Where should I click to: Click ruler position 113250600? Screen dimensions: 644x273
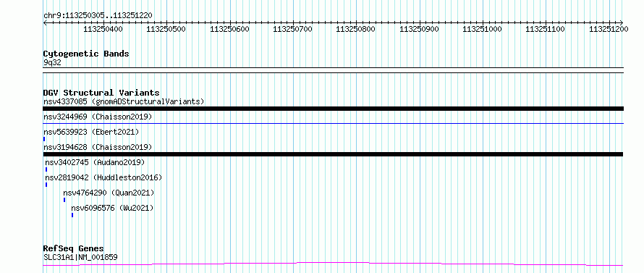tap(229, 29)
